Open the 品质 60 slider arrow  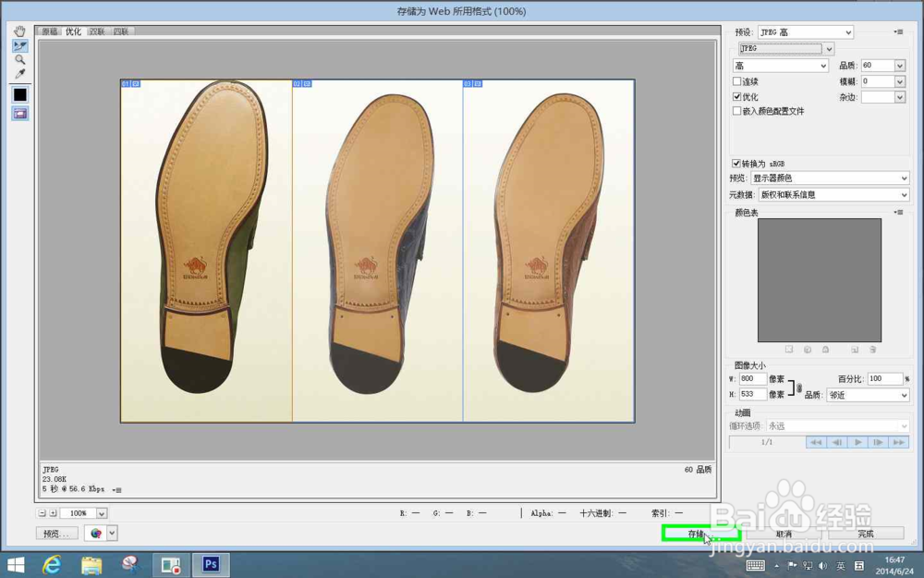click(x=899, y=66)
